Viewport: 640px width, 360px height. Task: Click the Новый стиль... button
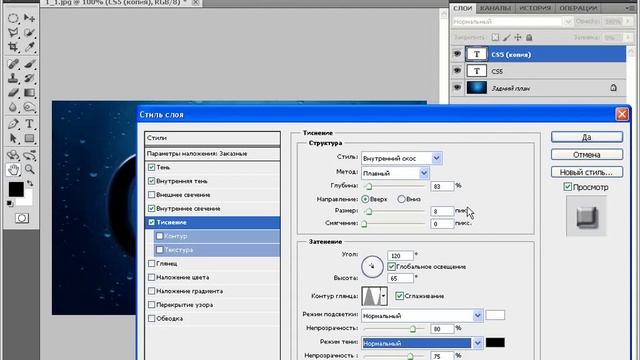pos(587,172)
